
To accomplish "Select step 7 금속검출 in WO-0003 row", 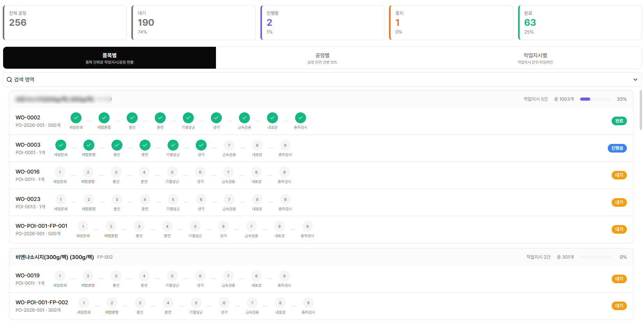I will (229, 145).
